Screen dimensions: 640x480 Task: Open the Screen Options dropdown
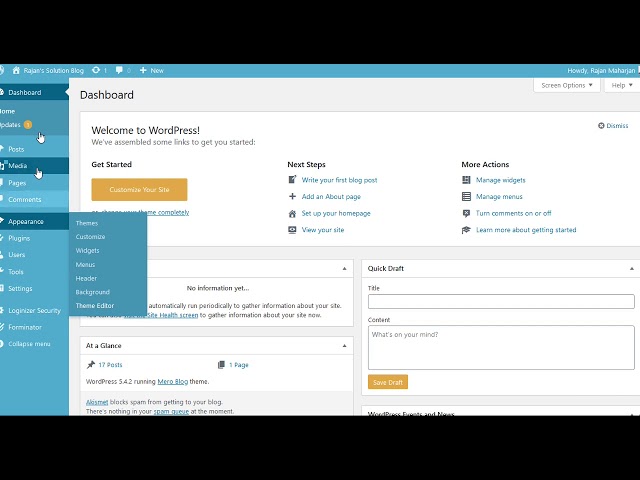click(x=567, y=85)
